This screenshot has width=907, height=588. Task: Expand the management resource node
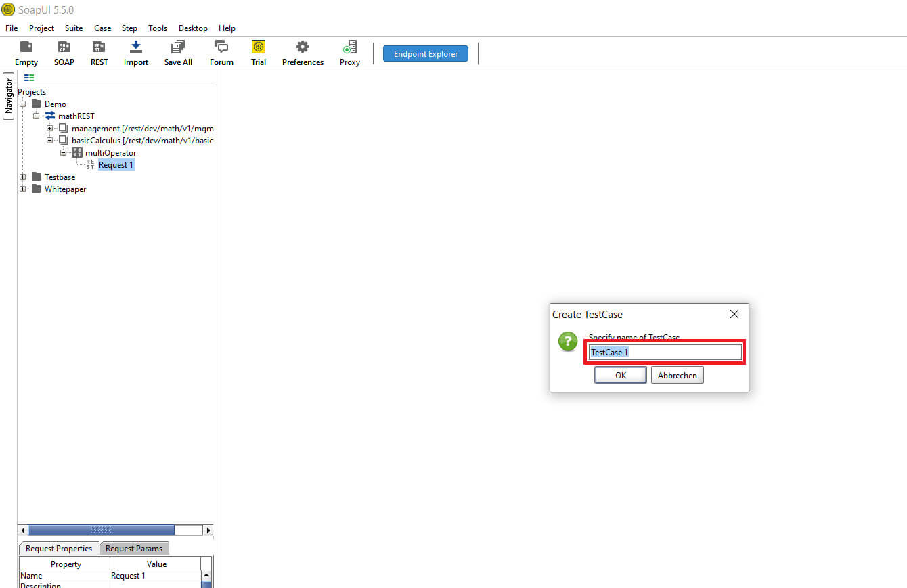pos(49,128)
